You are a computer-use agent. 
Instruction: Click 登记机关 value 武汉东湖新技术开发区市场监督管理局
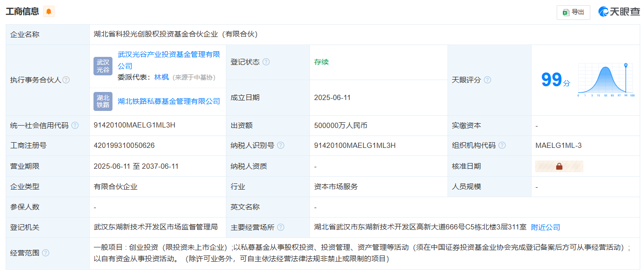click(156, 227)
